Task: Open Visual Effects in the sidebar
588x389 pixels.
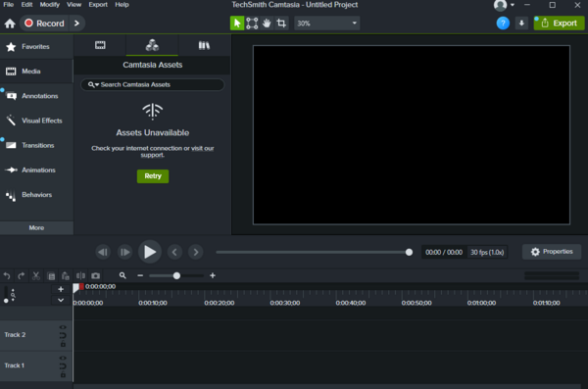Action: tap(36, 121)
